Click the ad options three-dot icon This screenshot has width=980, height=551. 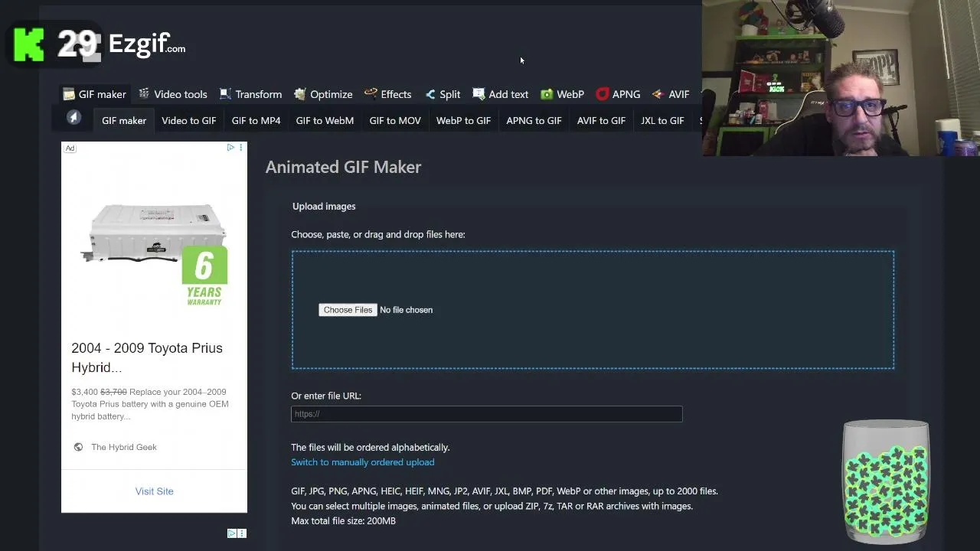[x=240, y=147]
